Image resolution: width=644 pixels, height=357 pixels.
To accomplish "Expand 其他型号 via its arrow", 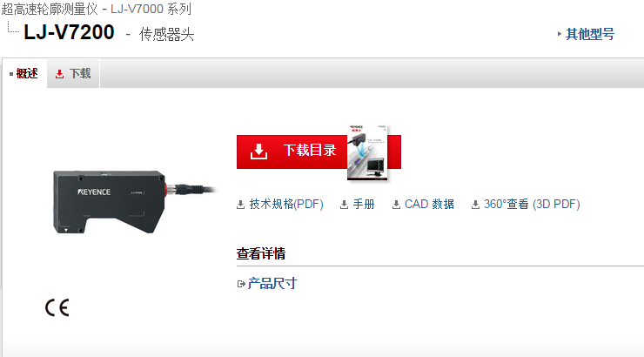I will tap(560, 34).
